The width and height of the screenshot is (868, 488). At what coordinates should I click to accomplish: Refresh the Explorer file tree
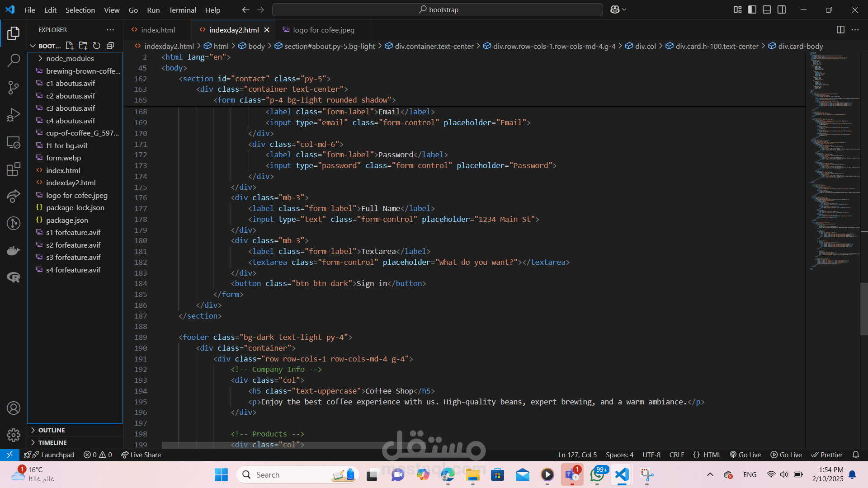coord(97,46)
